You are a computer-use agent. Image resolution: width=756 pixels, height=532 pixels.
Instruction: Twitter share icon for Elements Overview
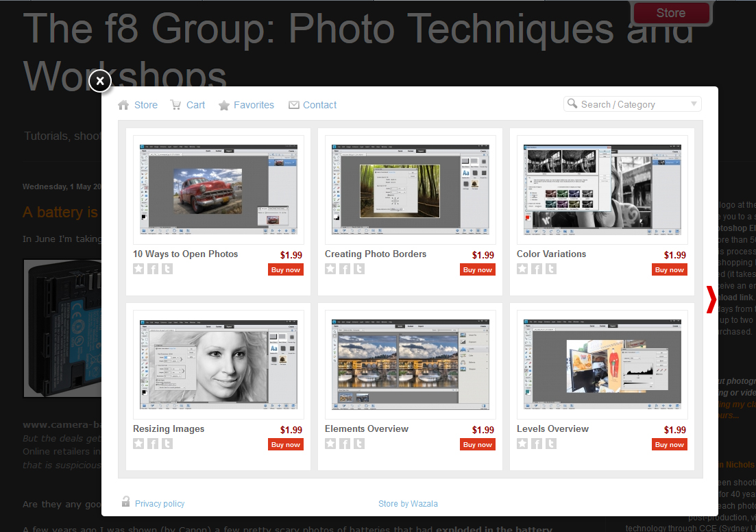tap(359, 444)
